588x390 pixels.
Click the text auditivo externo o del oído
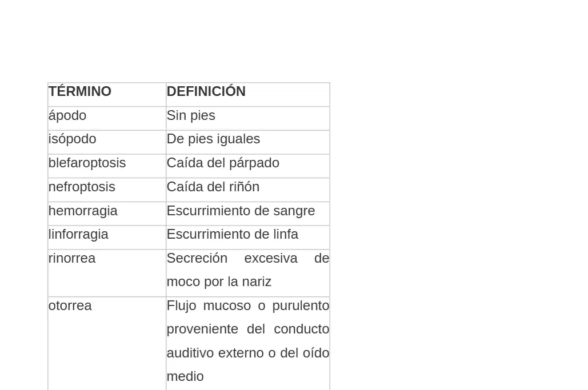(x=248, y=353)
